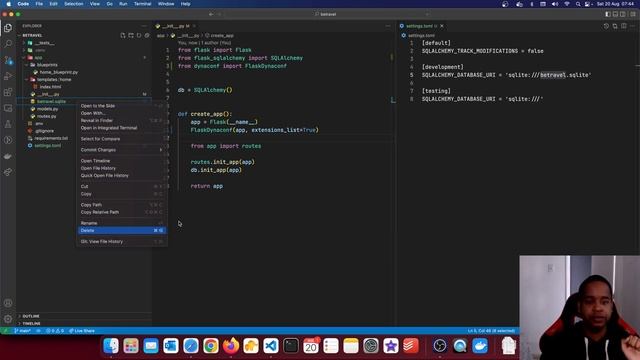
Task: Switch to the __init__.py editor tab
Action: [175, 26]
